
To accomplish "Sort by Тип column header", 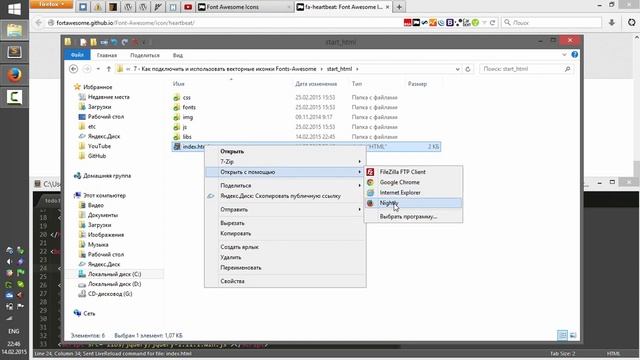I will (x=357, y=84).
